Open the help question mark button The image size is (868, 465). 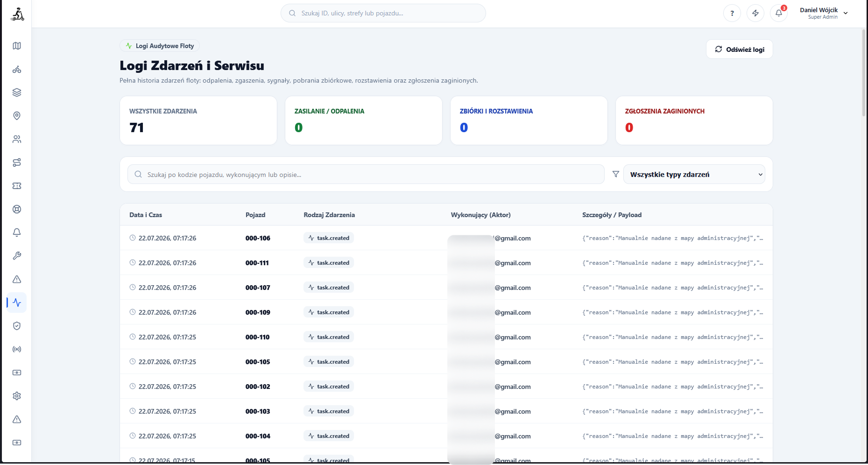click(x=732, y=13)
